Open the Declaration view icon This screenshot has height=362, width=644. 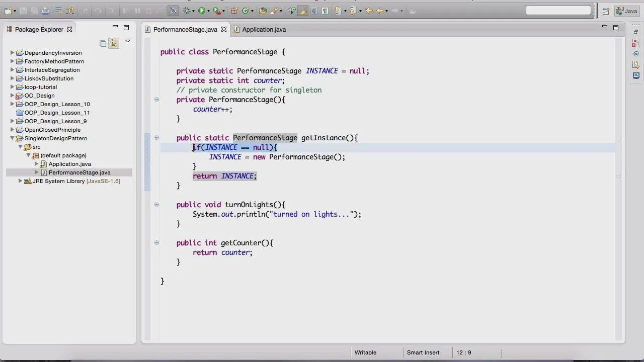click(x=636, y=65)
